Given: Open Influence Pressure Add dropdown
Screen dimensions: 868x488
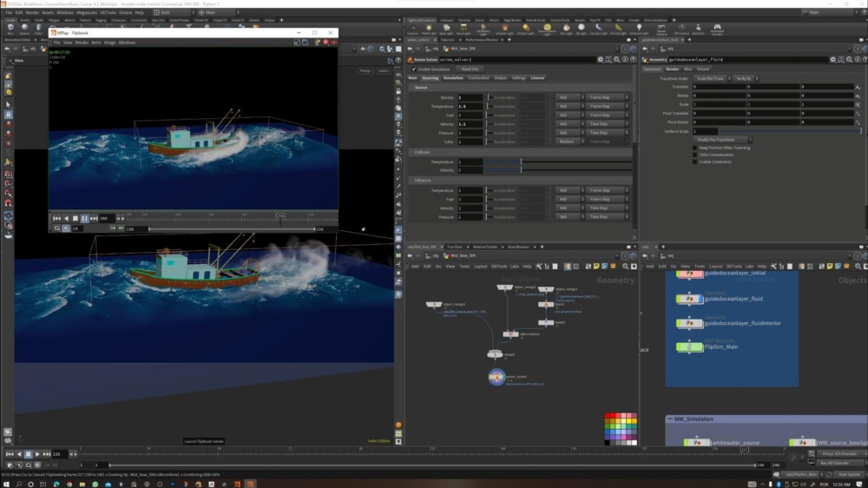Looking at the screenshot, I should [x=569, y=217].
